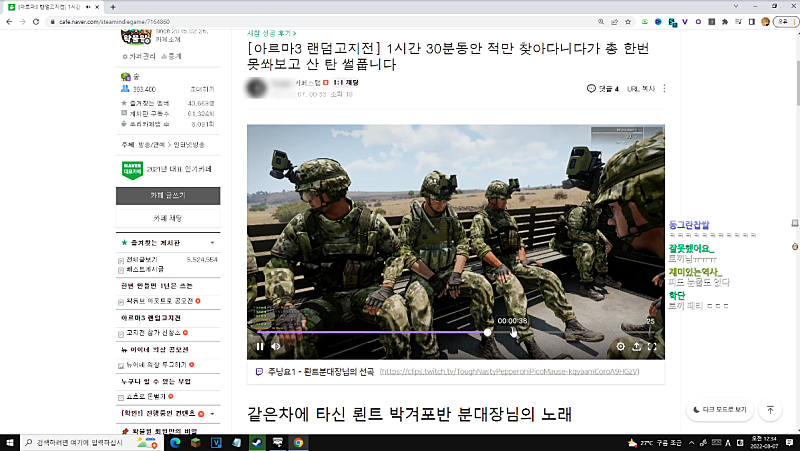
Task: Click the blurred author profile picture
Action: coord(257,88)
